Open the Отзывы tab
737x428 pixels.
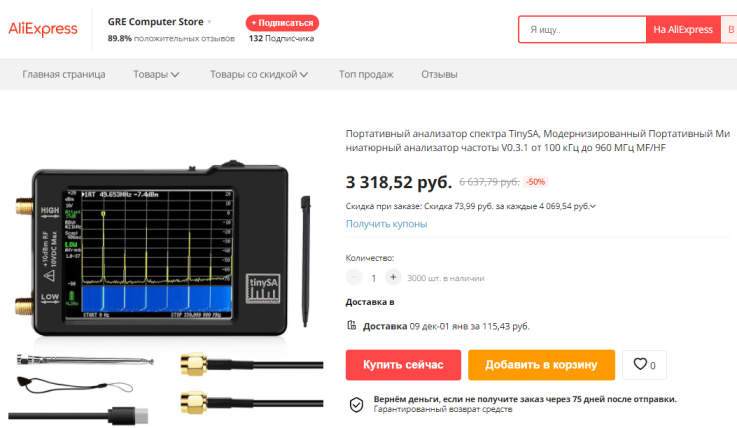439,74
